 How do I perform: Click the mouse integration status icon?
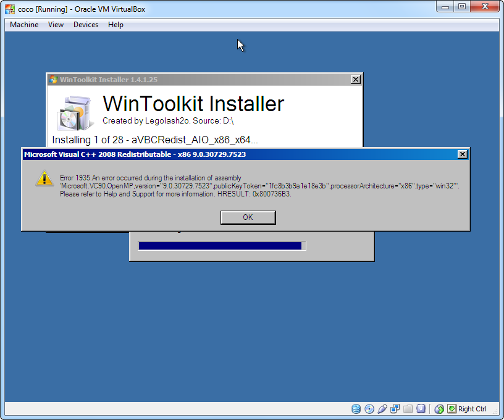tap(439, 409)
